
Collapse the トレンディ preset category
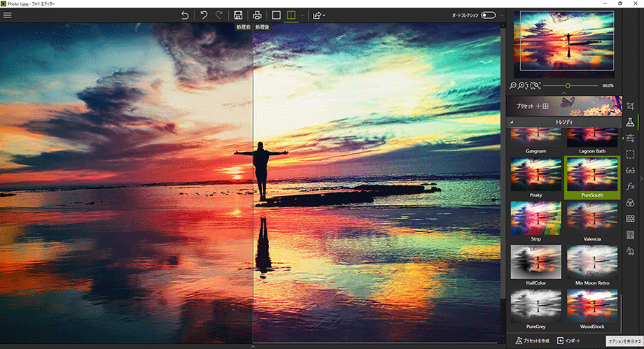512,122
